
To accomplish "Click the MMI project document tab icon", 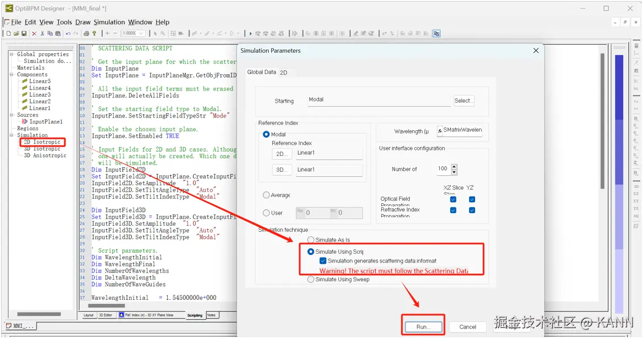I will click(x=9, y=326).
